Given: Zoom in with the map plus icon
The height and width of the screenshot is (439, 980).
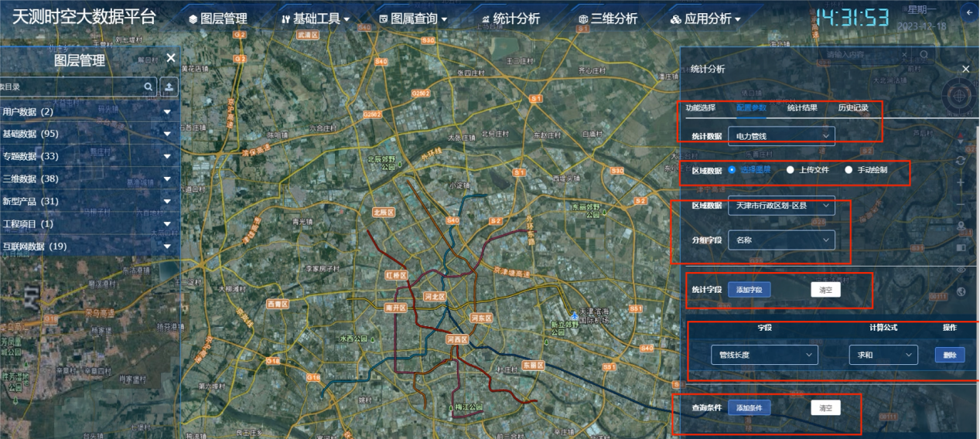Looking at the screenshot, I should tap(961, 182).
